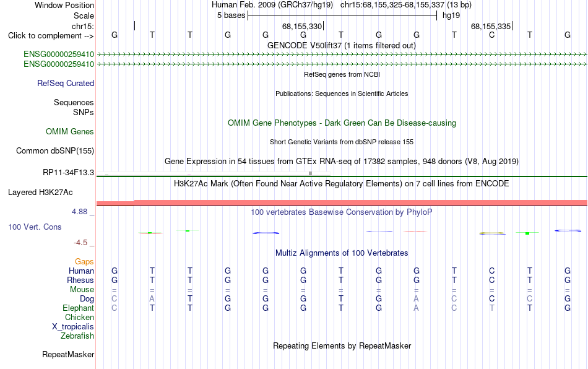The width and height of the screenshot is (588, 369).
Task: Click 'Publications: Sequences in Scientific Articles' title
Action: (x=342, y=93)
